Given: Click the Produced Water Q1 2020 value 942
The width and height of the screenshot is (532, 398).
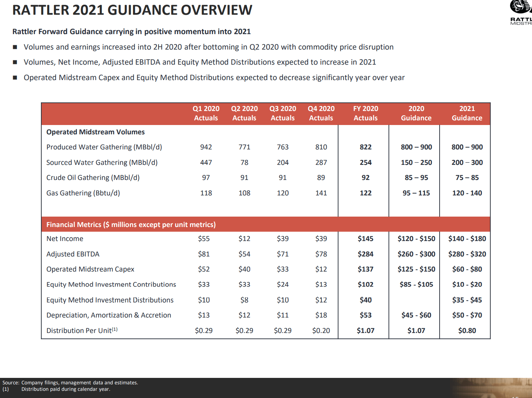Looking at the screenshot, I should (x=206, y=147).
